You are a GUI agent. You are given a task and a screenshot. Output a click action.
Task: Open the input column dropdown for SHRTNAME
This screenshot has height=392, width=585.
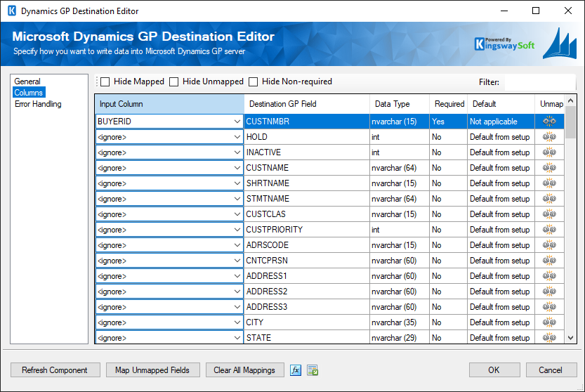(x=237, y=183)
